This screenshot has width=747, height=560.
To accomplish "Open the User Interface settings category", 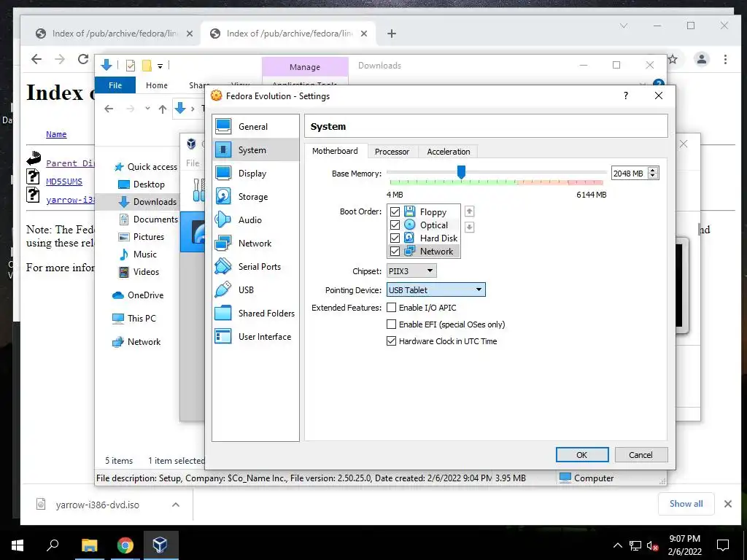I will tap(255, 337).
